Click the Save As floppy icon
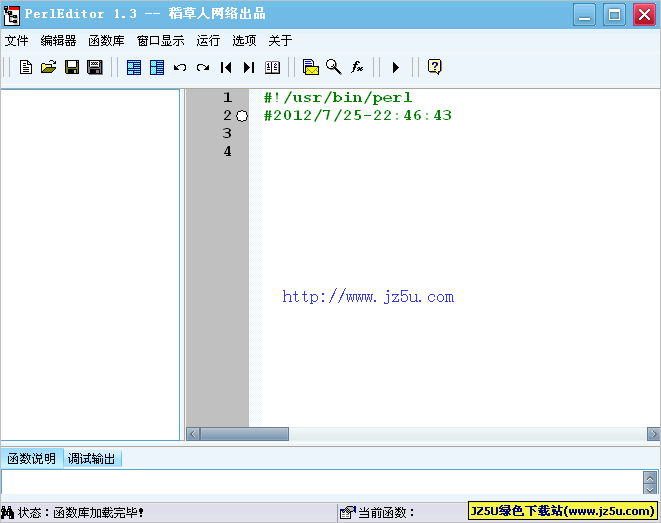The image size is (661, 523). pos(94,67)
